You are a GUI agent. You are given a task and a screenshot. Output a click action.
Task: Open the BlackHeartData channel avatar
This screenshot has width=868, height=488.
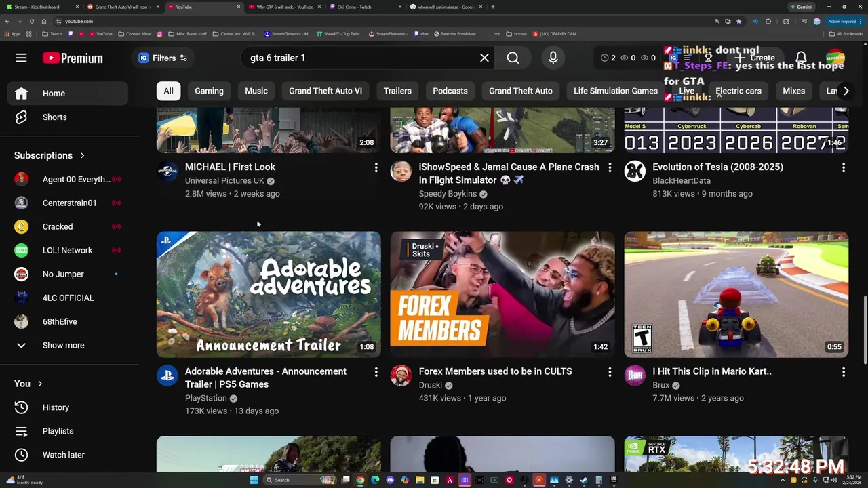tap(635, 171)
